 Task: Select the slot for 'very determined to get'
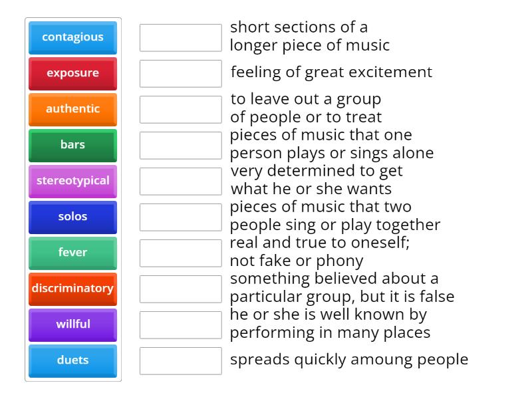click(180, 182)
